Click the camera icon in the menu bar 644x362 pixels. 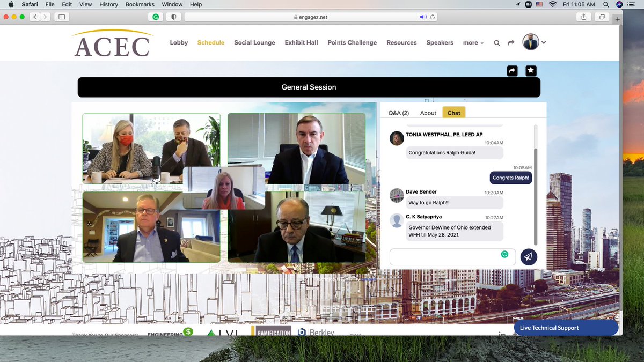tap(528, 4)
